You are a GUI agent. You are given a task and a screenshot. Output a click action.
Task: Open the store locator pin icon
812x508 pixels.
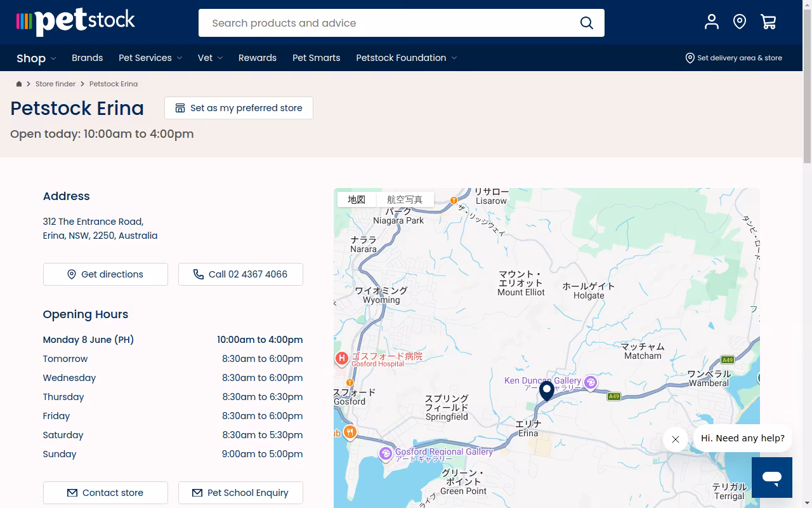(x=740, y=22)
